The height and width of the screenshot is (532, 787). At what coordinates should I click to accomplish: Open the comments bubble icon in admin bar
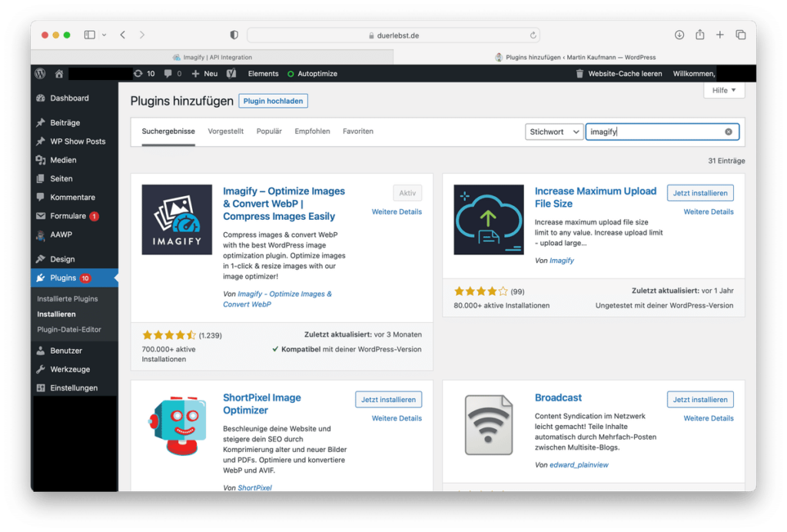173,73
